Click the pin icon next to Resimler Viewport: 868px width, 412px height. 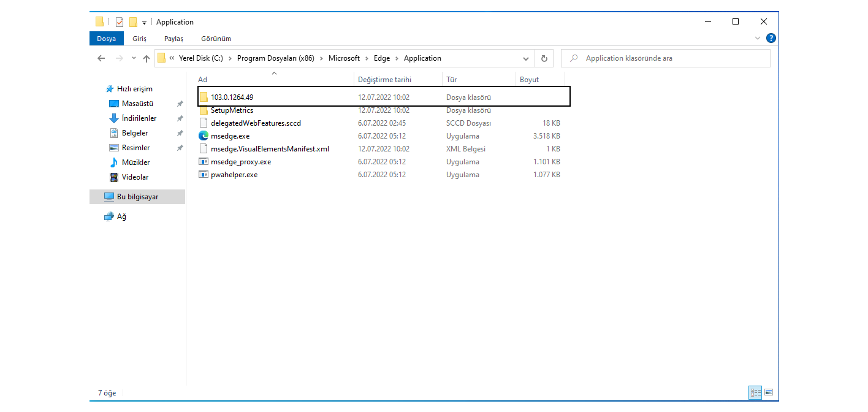[x=180, y=148]
